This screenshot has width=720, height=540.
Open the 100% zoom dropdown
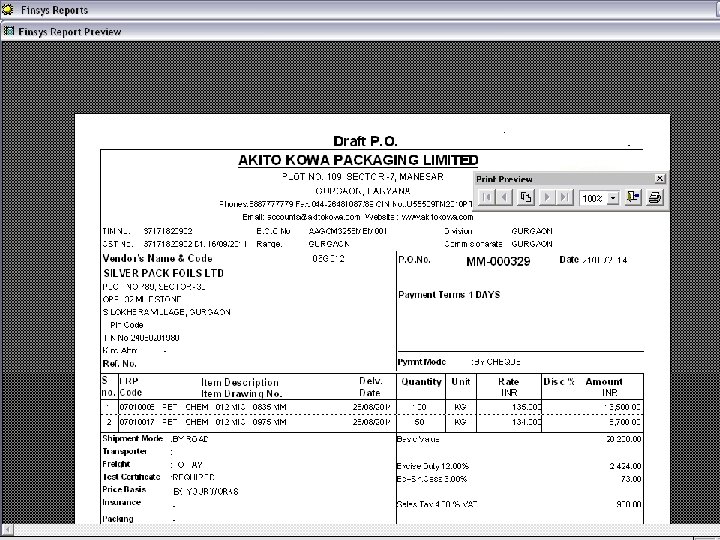coord(613,198)
